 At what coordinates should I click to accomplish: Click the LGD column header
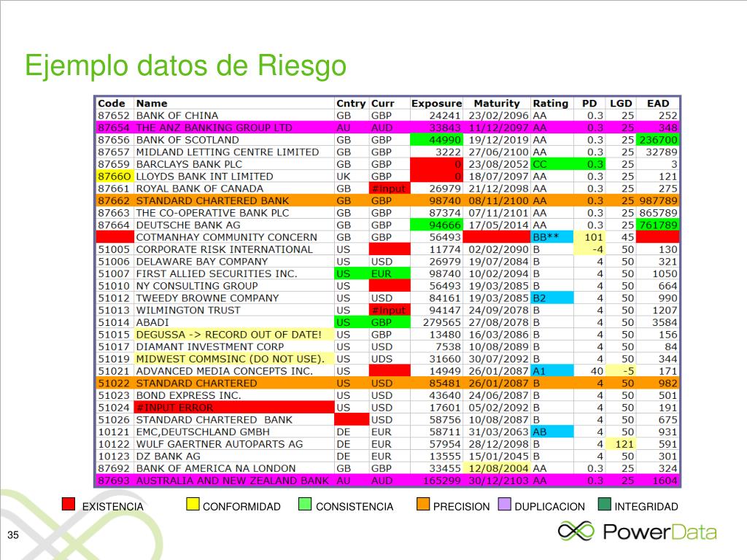tap(621, 104)
